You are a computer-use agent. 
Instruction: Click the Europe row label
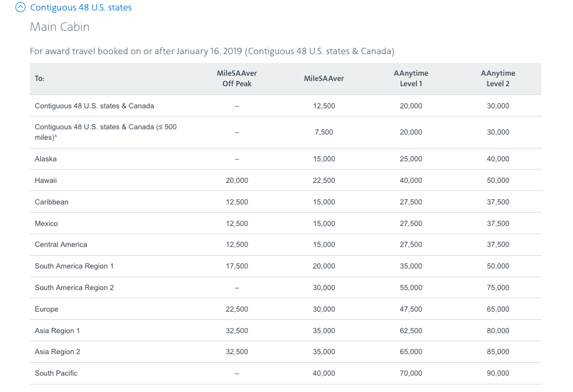47,309
